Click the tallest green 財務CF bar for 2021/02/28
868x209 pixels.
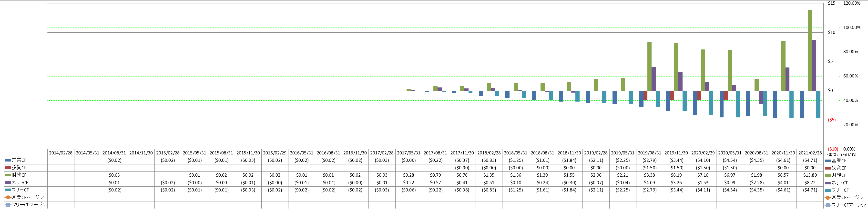(x=810, y=50)
